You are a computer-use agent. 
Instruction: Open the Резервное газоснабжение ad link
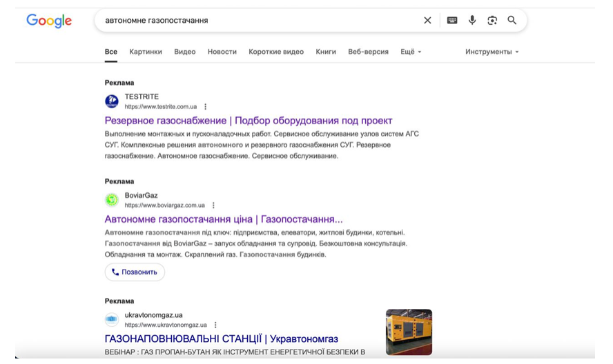[249, 121]
